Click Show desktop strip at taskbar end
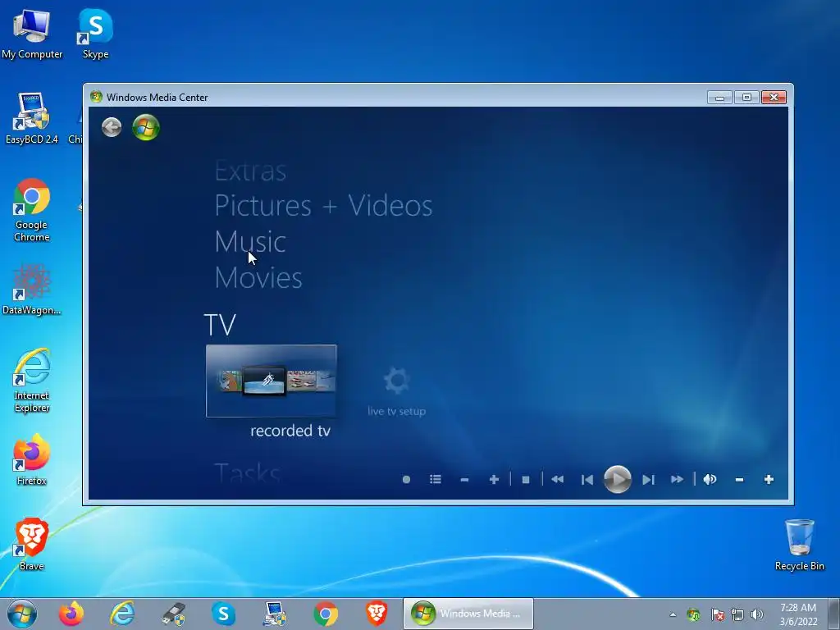This screenshot has height=630, width=840. point(834,614)
